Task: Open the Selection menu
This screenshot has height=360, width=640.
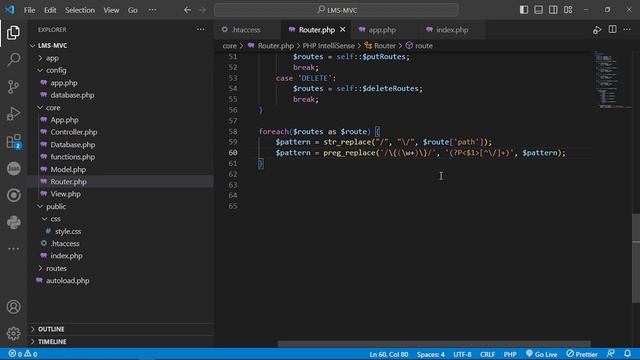Action: click(x=80, y=10)
